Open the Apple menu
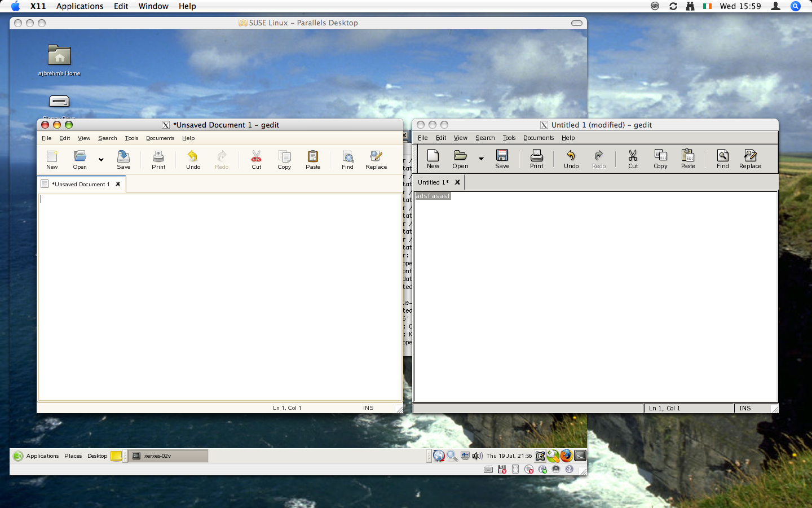 click(x=15, y=6)
